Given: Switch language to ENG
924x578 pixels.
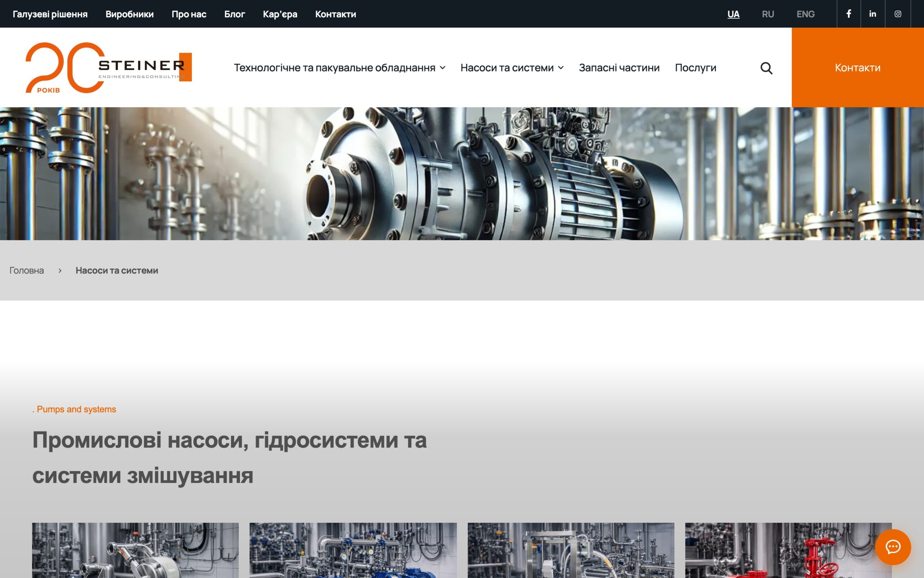Looking at the screenshot, I should (806, 14).
